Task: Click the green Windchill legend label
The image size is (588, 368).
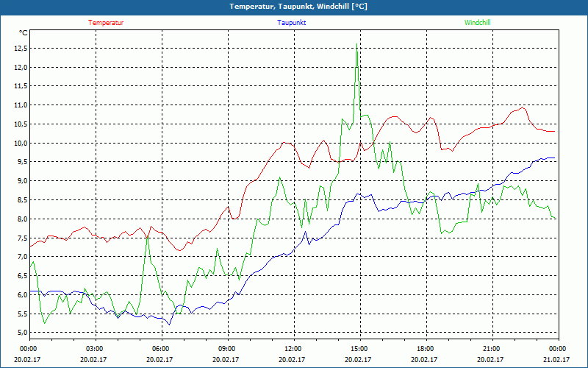Action: click(x=477, y=23)
